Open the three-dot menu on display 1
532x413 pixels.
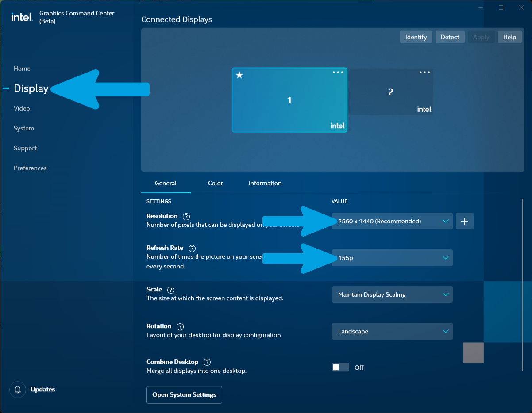338,73
